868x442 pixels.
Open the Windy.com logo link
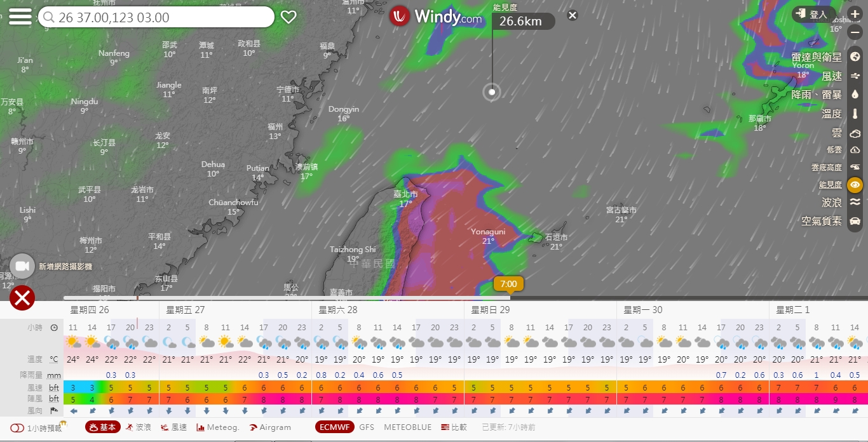[x=436, y=17]
